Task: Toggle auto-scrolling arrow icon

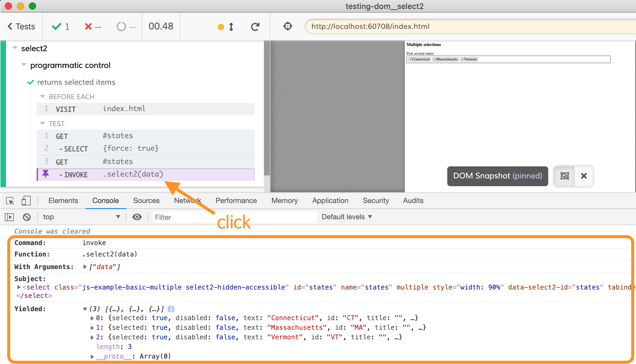Action: 231,27
